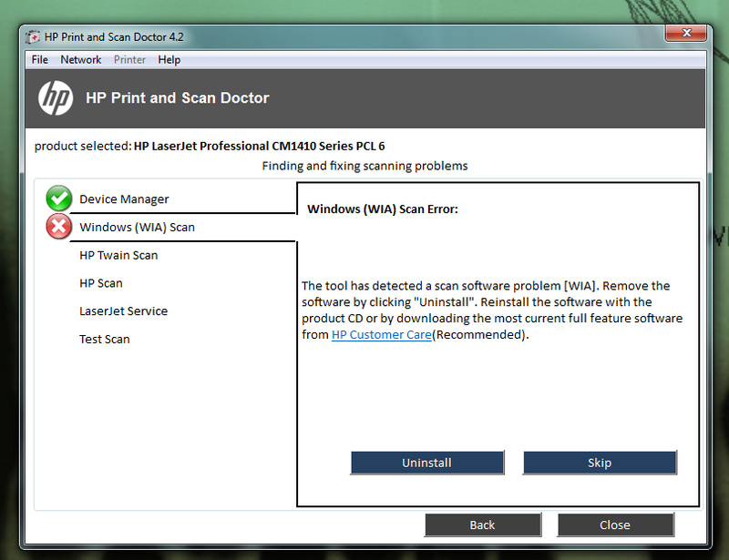
Task: Select the Test Scan step
Action: [105, 340]
